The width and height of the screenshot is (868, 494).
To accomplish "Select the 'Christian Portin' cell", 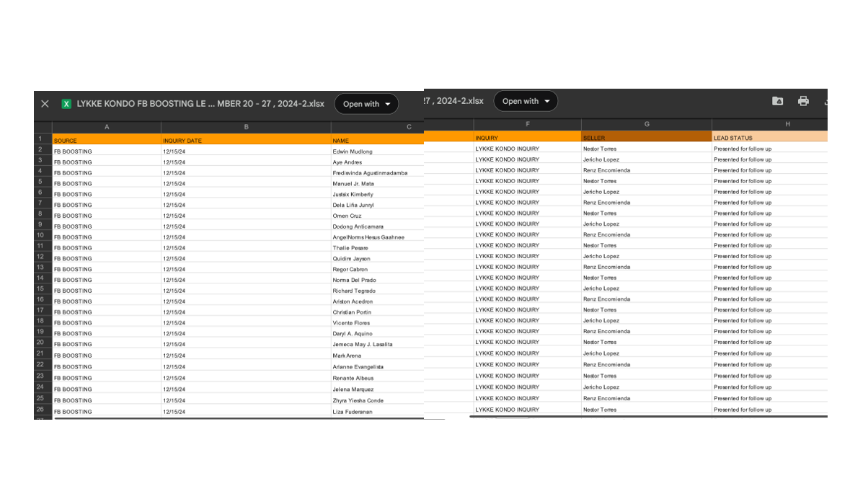I will pos(377,312).
